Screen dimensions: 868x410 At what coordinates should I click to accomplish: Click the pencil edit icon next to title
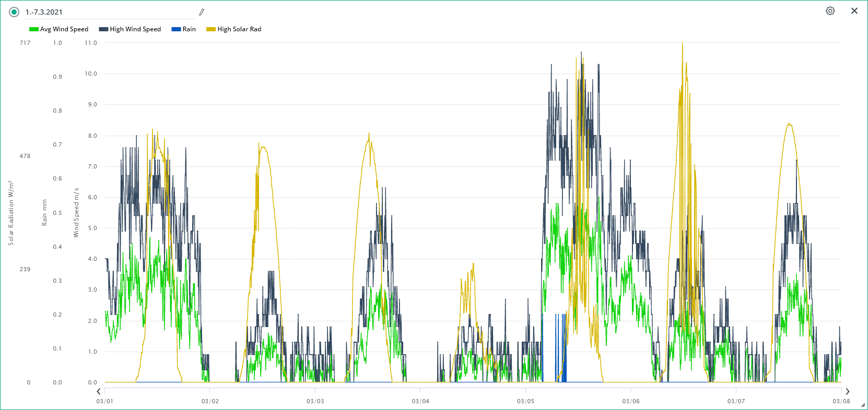pyautogui.click(x=202, y=12)
